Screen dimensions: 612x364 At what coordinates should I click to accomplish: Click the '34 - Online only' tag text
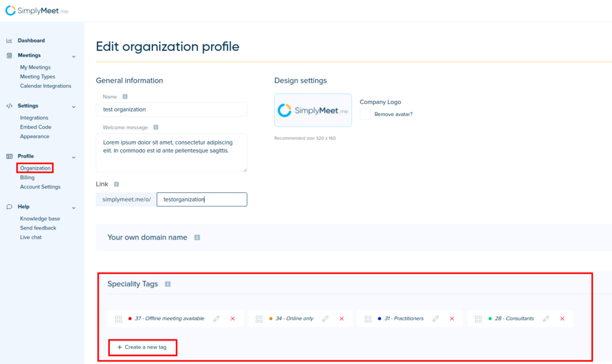[x=294, y=319]
